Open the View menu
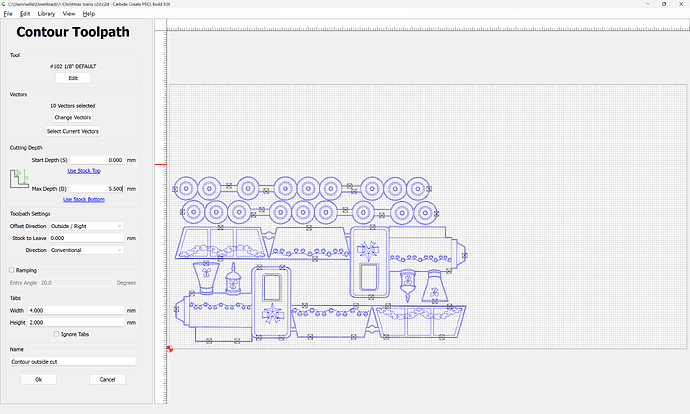This screenshot has width=690, height=414. (x=68, y=14)
